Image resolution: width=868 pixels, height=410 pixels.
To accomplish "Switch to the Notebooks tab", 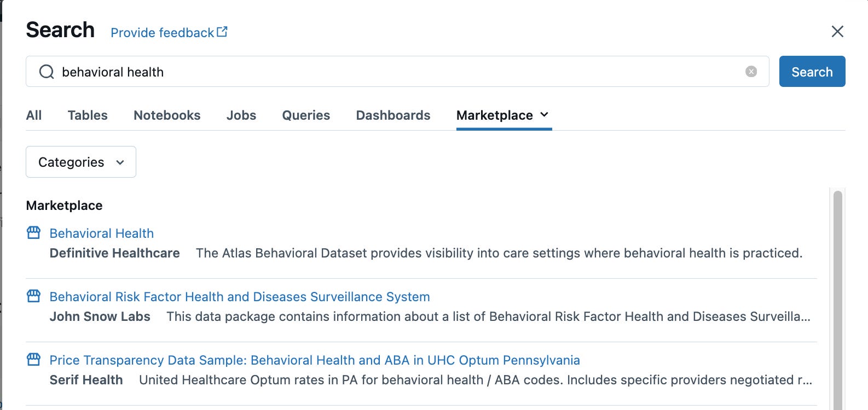I will (x=167, y=115).
